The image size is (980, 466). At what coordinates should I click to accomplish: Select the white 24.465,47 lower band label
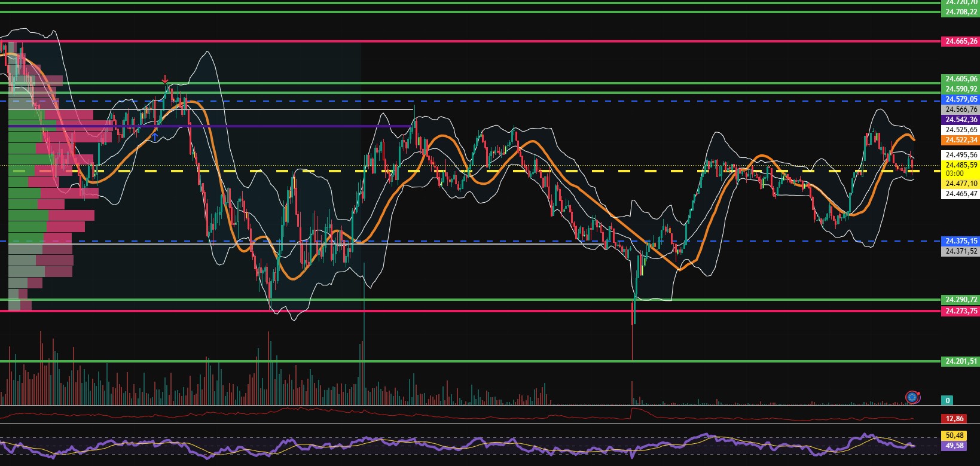(x=960, y=194)
